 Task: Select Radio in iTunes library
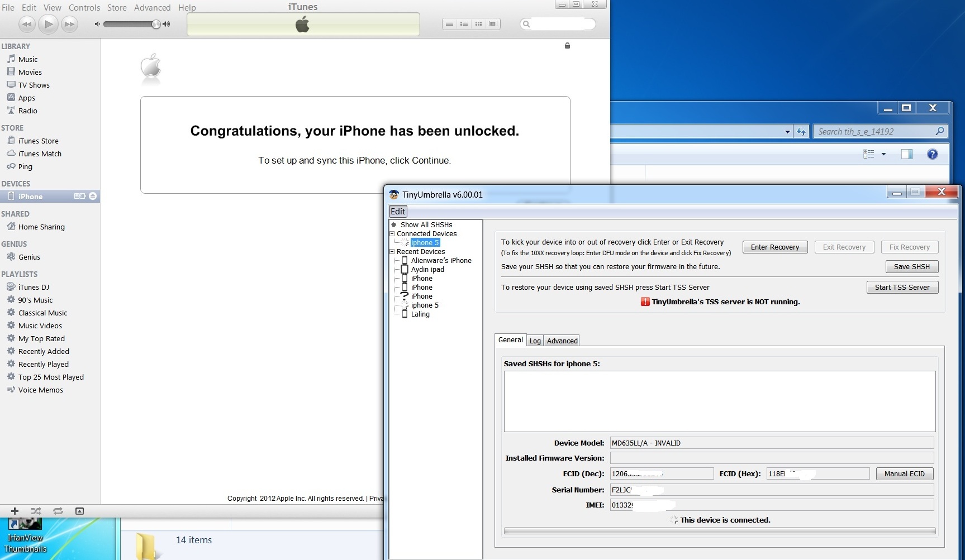pyautogui.click(x=28, y=111)
